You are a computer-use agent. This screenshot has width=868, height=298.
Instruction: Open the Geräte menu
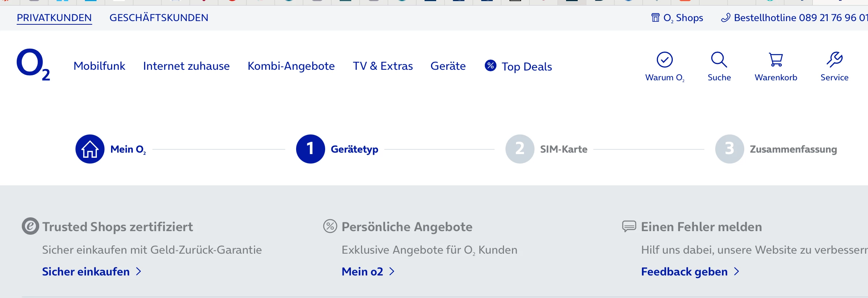448,66
